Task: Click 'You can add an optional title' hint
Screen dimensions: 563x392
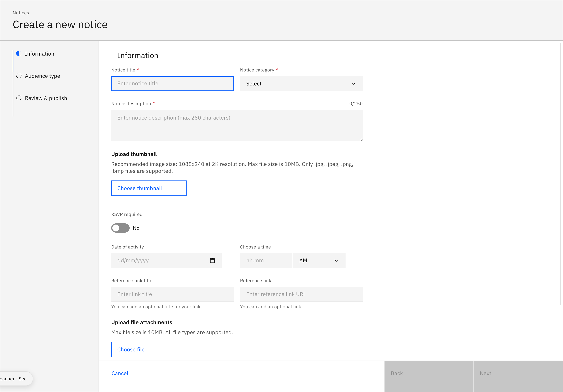Action: point(156,307)
